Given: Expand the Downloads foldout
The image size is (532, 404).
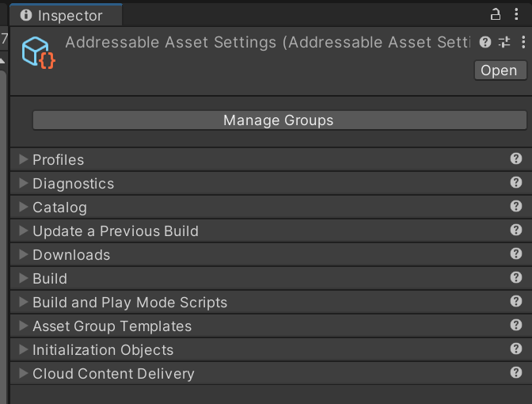Looking at the screenshot, I should coord(23,255).
